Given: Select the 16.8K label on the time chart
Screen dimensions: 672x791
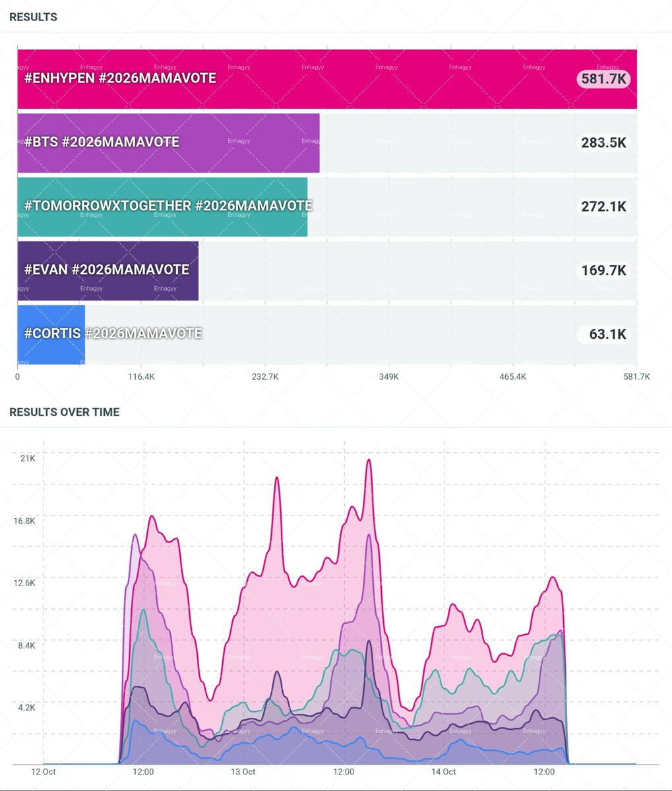Looking at the screenshot, I should click(x=25, y=521).
